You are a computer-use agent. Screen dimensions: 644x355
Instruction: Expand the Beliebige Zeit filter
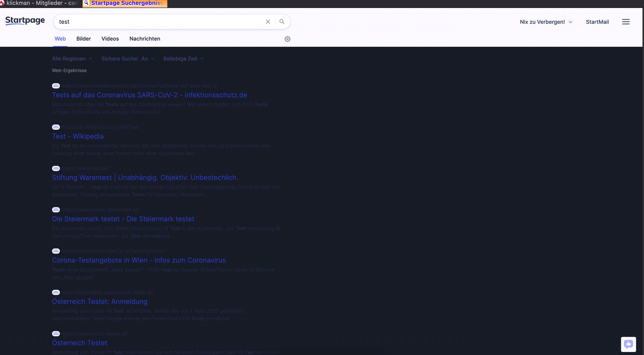(184, 59)
